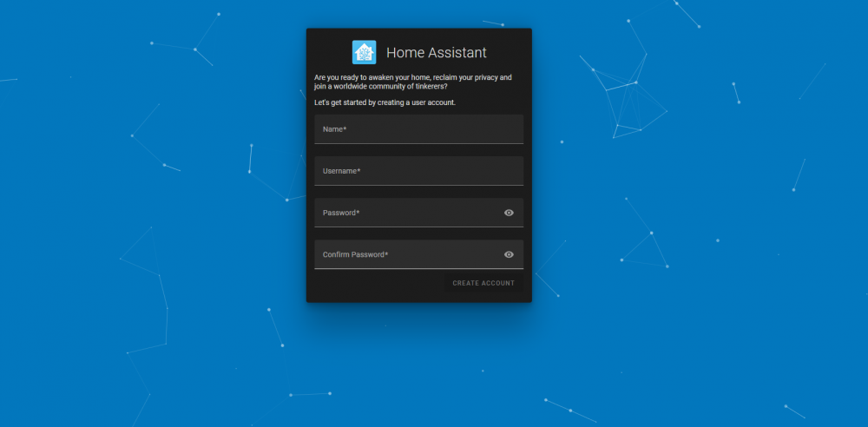
Task: Click the "Home Assistant" title text
Action: (437, 53)
